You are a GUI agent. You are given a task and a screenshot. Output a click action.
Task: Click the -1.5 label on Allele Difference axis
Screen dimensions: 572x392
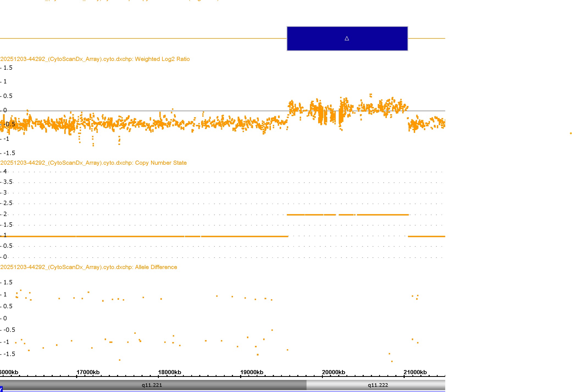[x=9, y=354]
